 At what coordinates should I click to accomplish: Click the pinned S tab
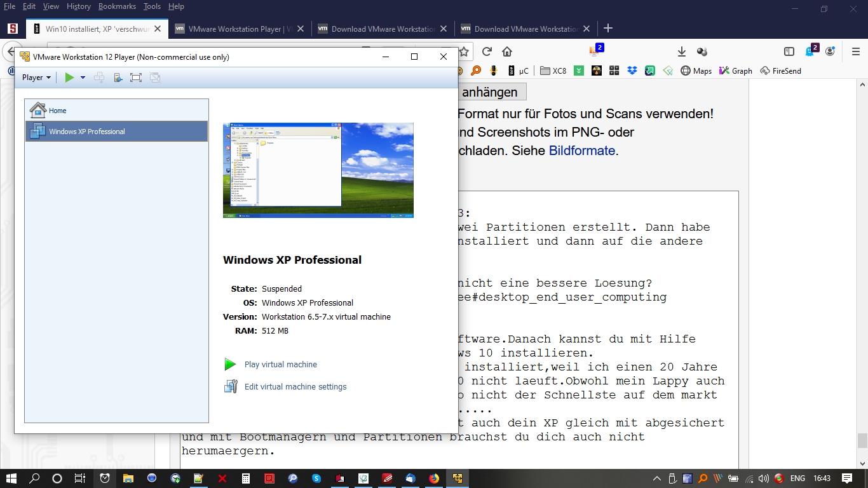coord(13,29)
